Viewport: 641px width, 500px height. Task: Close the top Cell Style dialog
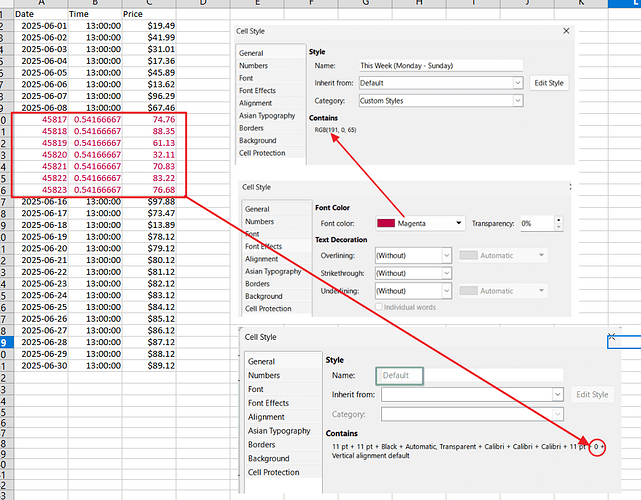click(566, 31)
